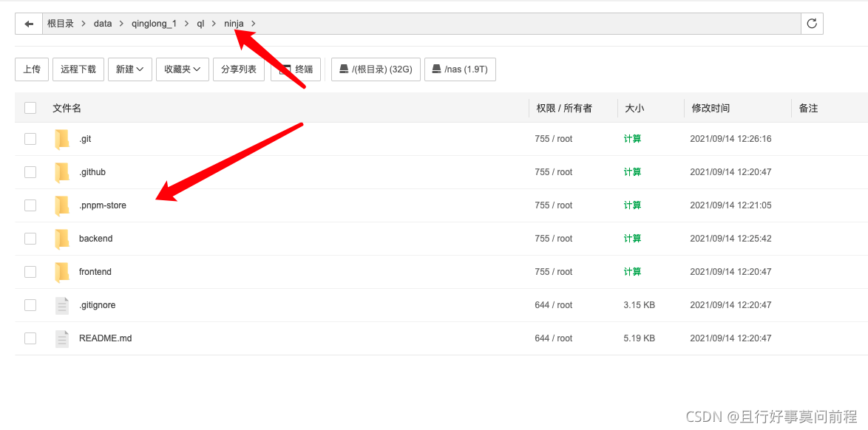Check the box for the .git row

(30, 139)
